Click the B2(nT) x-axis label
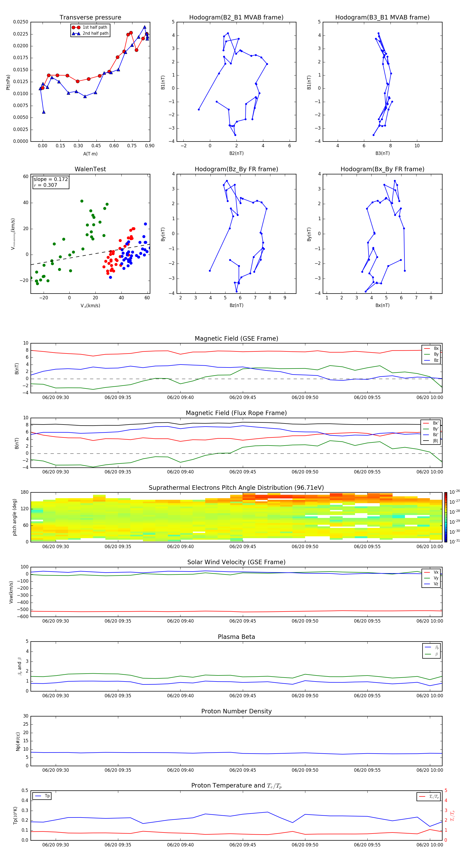The width and height of the screenshot is (473, 868). tap(236, 153)
